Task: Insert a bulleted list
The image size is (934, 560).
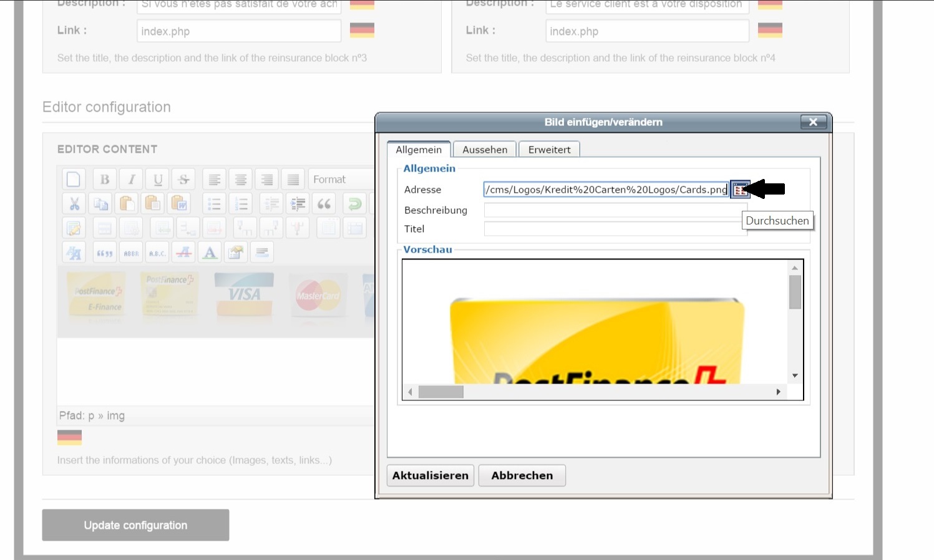Action: coord(215,204)
